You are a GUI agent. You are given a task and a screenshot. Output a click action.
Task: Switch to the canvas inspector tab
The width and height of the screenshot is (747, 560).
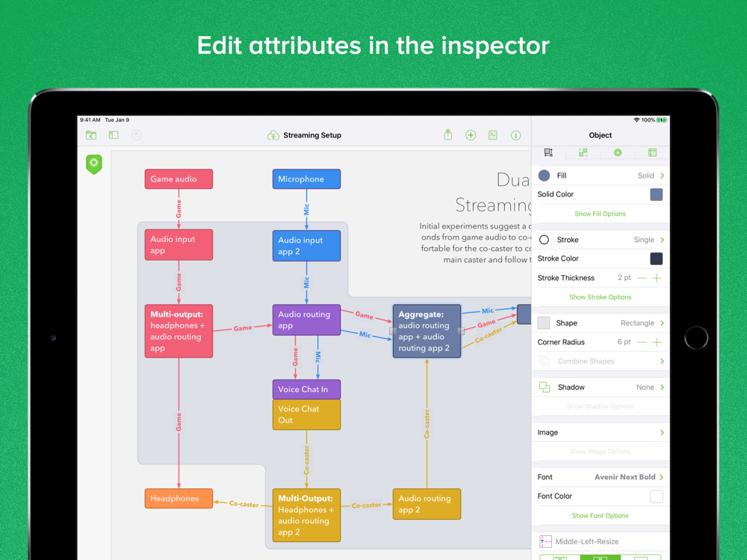click(653, 152)
